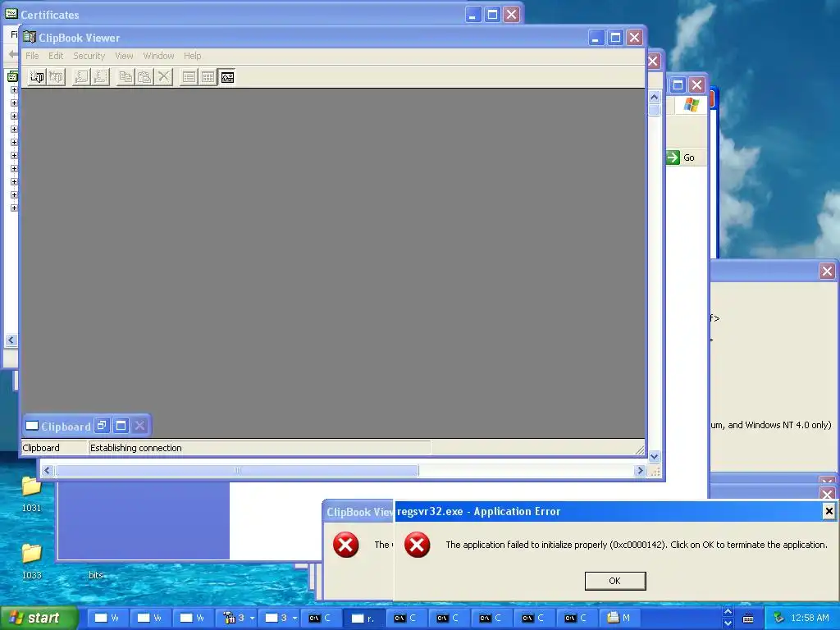The height and width of the screenshot is (630, 840).
Task: Click the red error icon in regsvr32 dialog
Action: (417, 545)
